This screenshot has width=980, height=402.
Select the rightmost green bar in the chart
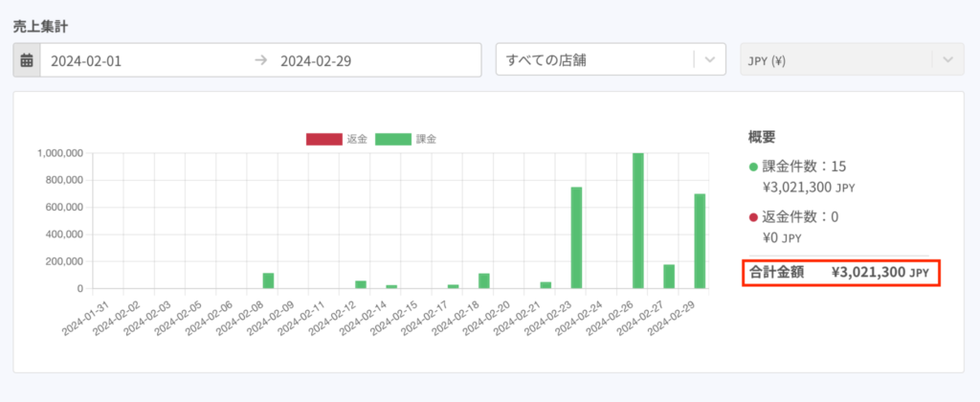coord(700,240)
